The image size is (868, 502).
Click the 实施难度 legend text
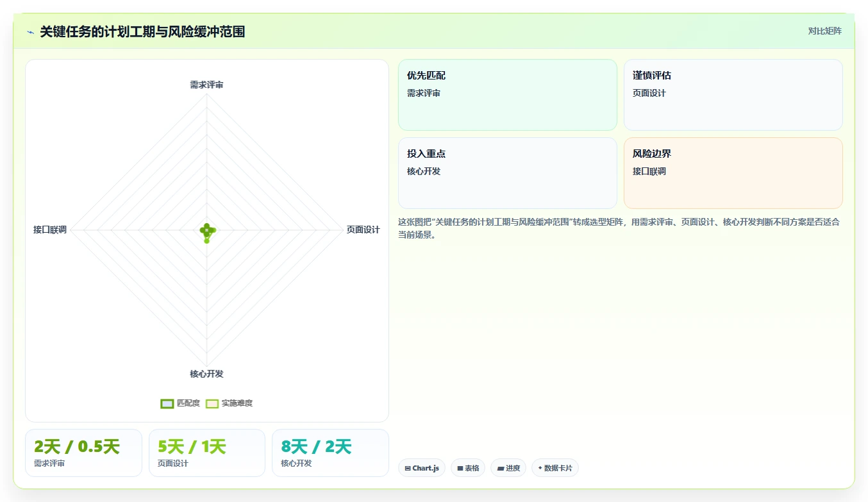point(237,403)
